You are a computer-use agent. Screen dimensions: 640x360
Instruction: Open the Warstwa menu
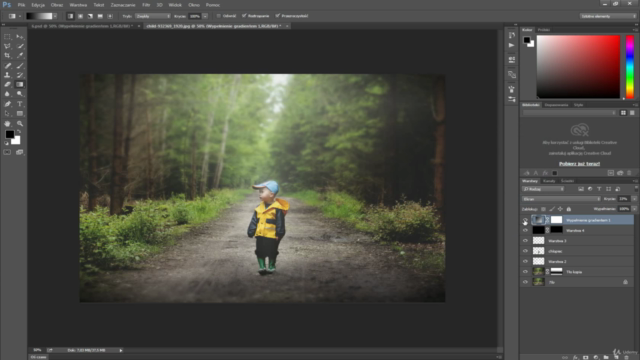[78, 5]
